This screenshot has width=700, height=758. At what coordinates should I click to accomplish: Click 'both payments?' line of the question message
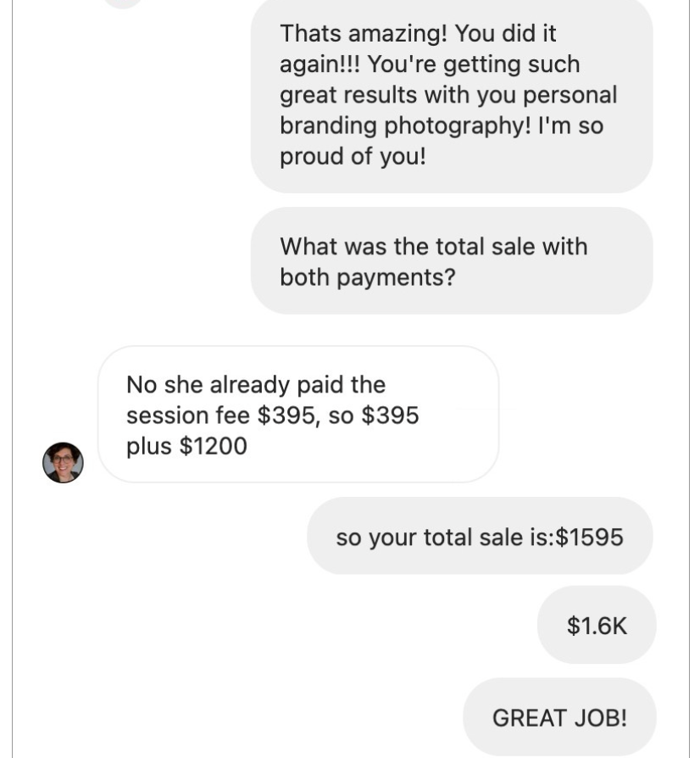click(x=367, y=277)
